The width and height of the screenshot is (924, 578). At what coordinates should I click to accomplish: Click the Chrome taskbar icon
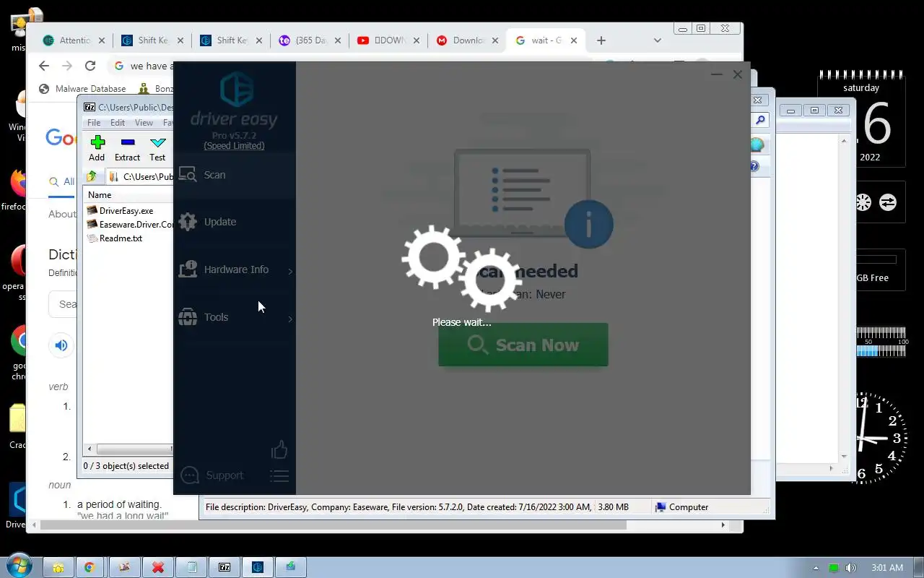[x=90, y=567]
